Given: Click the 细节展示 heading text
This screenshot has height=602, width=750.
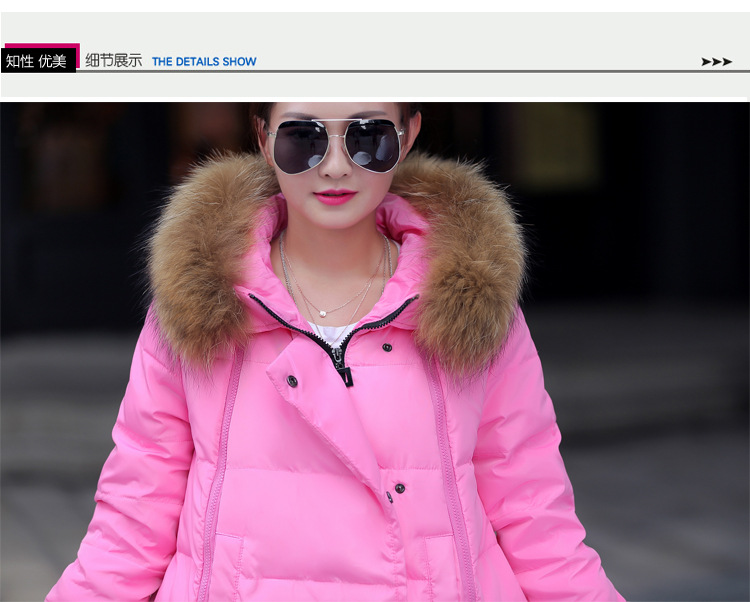Looking at the screenshot, I should click(x=113, y=61).
